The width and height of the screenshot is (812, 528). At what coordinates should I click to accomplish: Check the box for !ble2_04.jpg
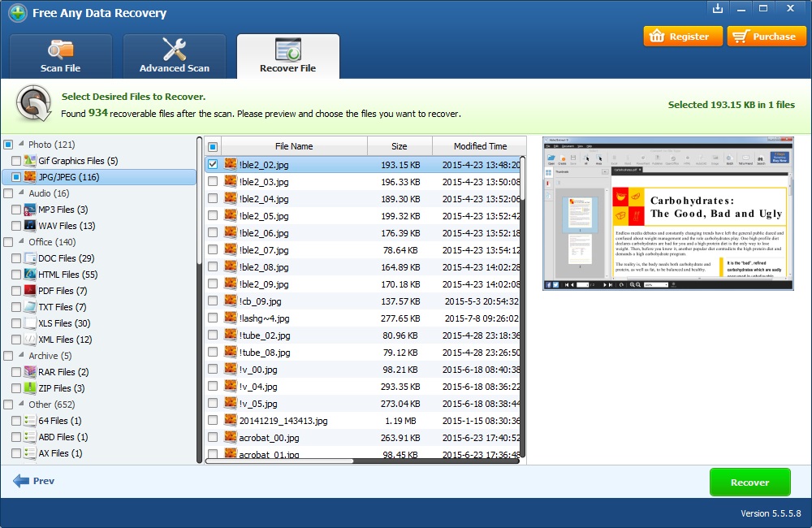213,198
